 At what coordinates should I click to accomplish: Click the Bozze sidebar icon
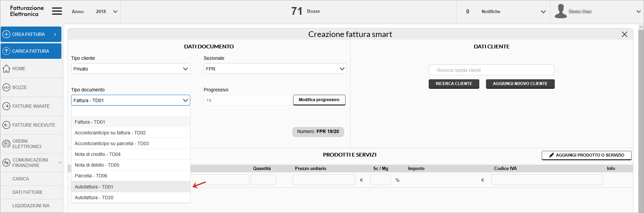pos(6,87)
